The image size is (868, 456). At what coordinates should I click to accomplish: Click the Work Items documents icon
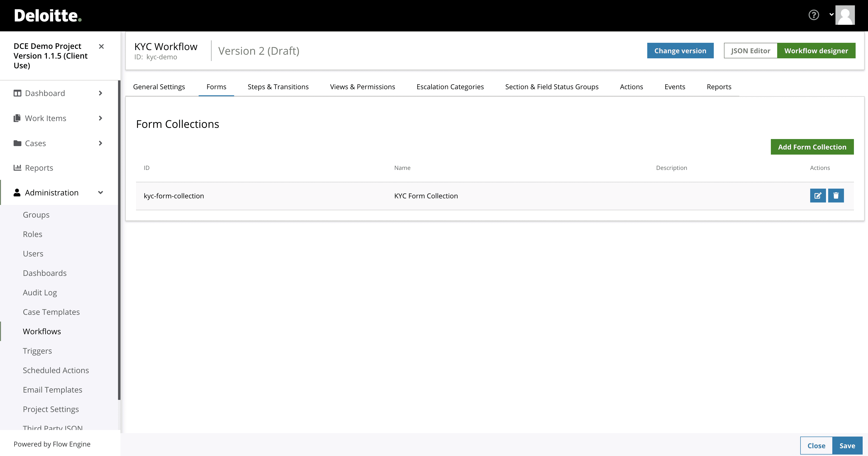coord(17,118)
